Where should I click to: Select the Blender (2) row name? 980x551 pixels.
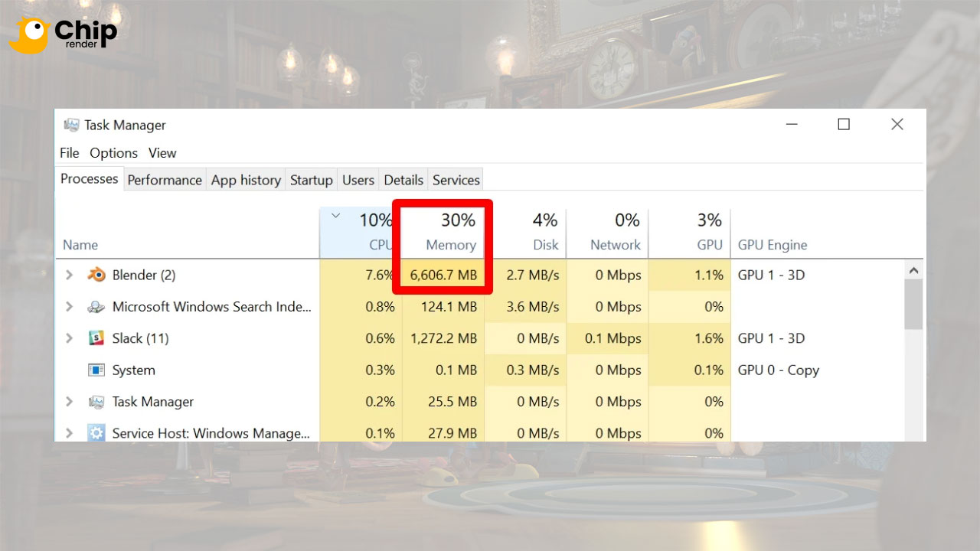click(x=144, y=275)
